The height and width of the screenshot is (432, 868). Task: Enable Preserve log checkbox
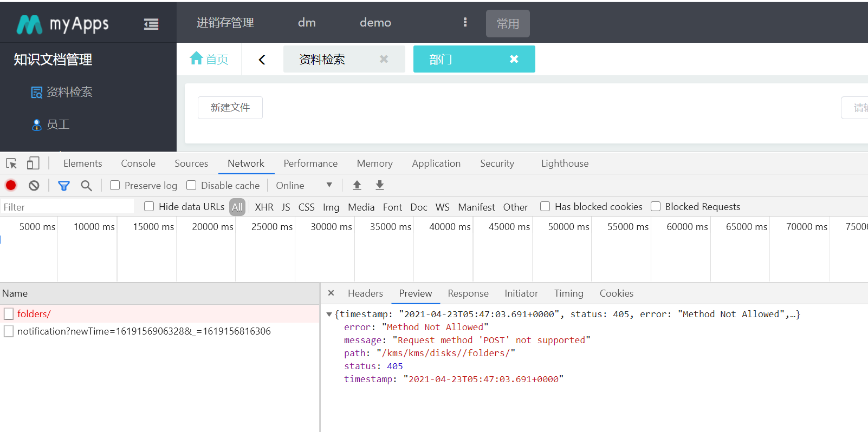click(x=115, y=185)
